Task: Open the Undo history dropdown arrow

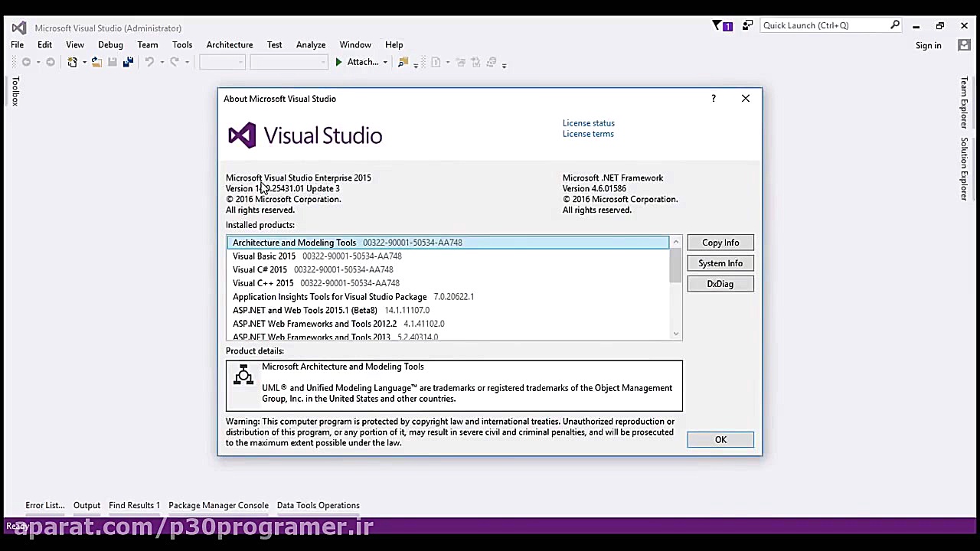Action: tap(162, 62)
